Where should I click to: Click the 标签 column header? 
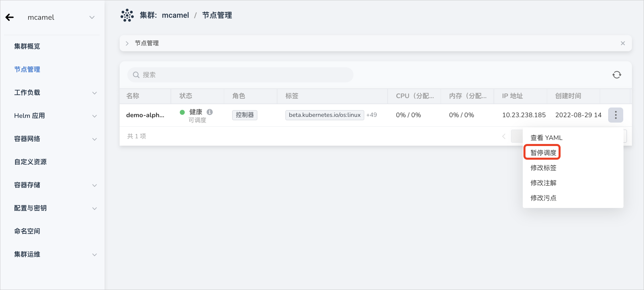click(292, 96)
